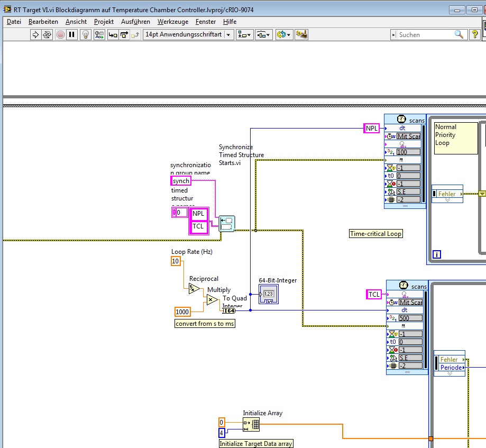Click the Clean Up Diagram icon
This screenshot has width=486, height=448.
pyautogui.click(x=301, y=34)
